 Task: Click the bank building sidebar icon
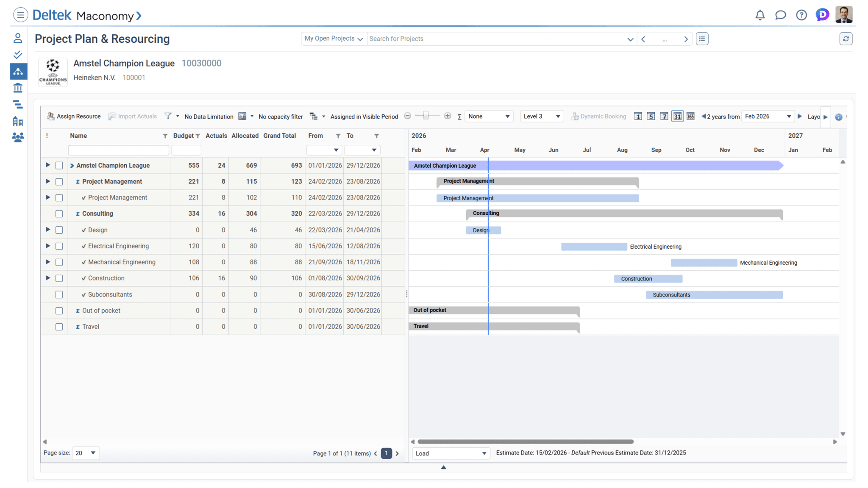coord(18,88)
